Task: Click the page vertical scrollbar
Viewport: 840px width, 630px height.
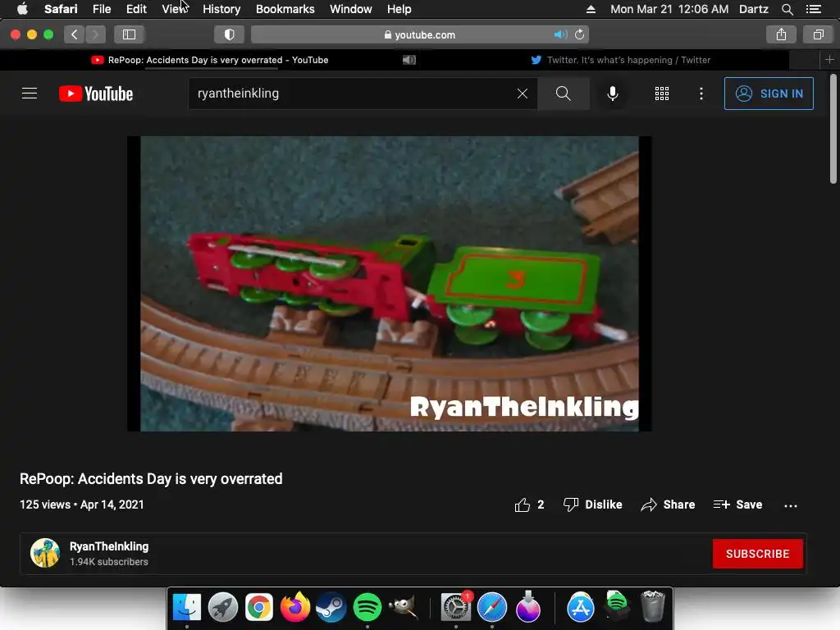Action: click(x=833, y=129)
